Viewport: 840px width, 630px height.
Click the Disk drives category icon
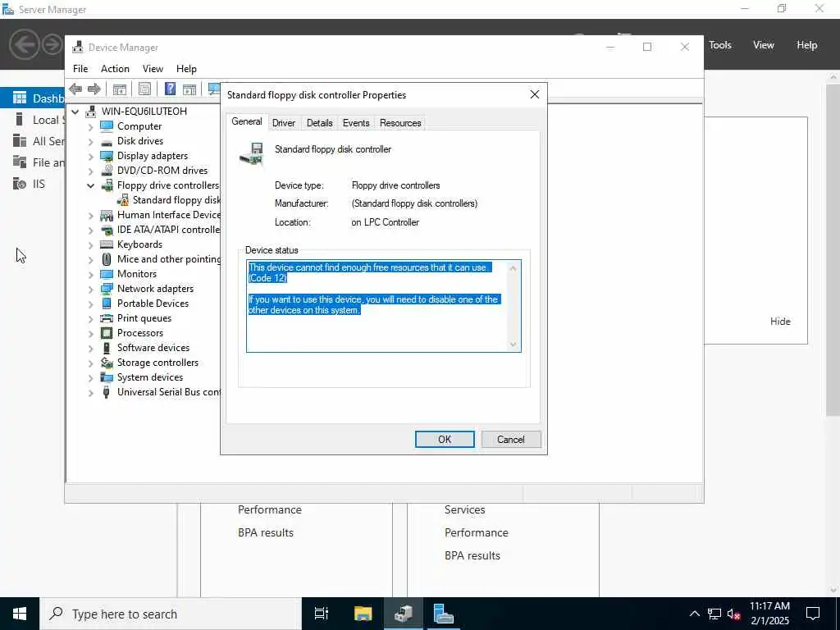point(107,141)
